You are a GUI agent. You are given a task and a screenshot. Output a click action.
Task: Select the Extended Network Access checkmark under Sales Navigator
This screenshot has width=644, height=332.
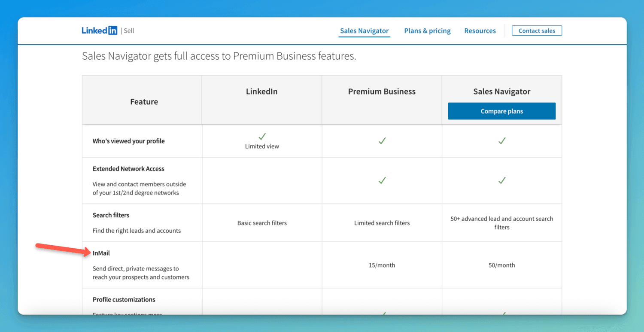pyautogui.click(x=501, y=180)
